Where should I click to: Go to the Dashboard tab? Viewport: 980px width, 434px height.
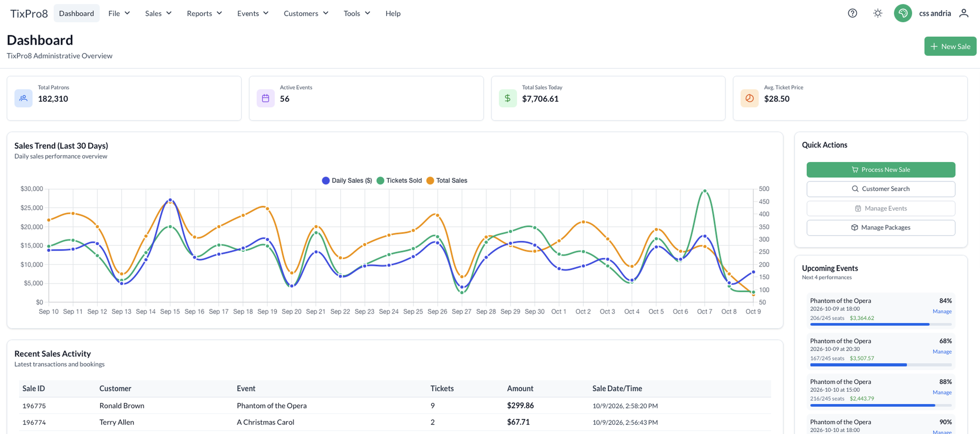point(76,13)
